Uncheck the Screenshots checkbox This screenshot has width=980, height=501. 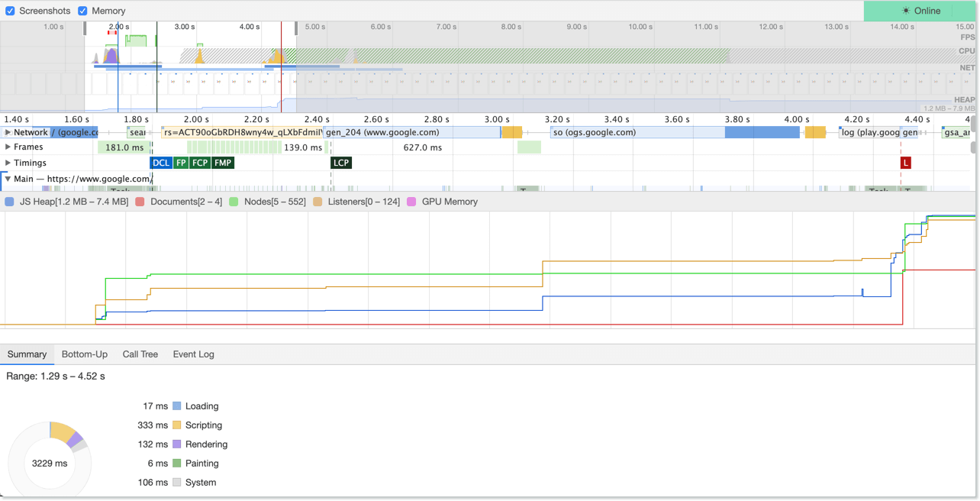point(8,11)
